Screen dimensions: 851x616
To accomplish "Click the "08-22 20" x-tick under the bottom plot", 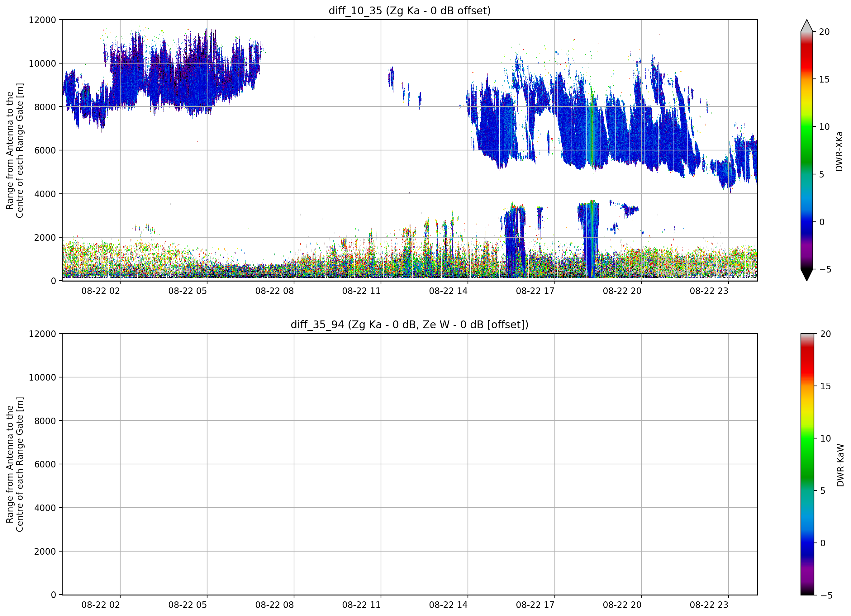I will click(x=622, y=605).
